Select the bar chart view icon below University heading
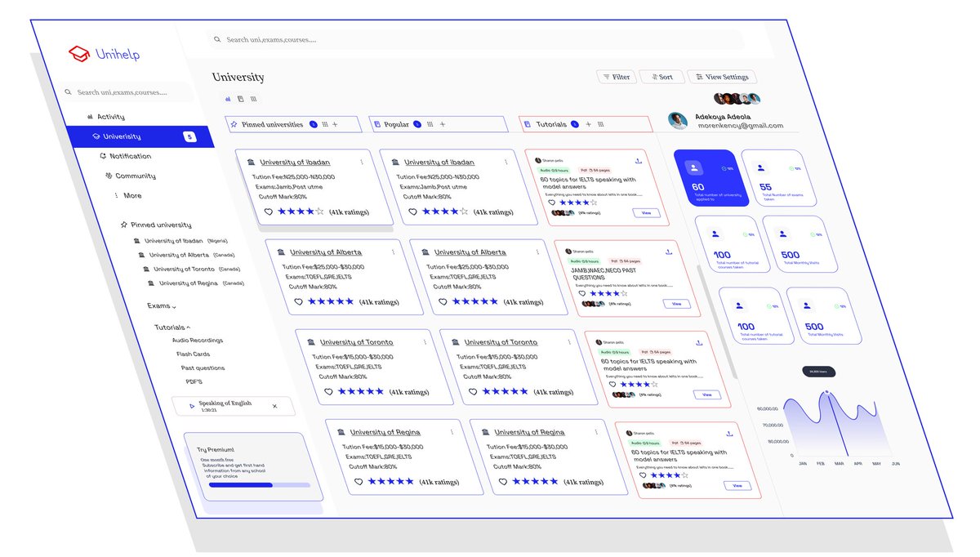 point(228,98)
